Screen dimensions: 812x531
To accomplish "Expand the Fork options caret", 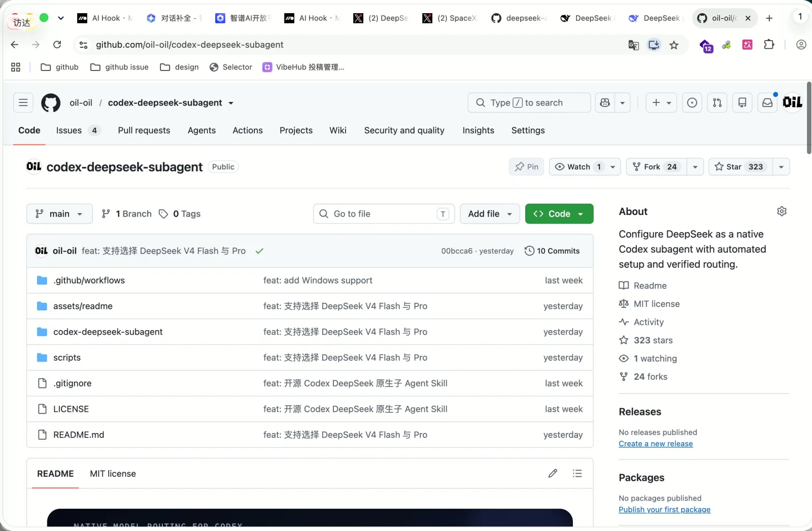I will point(695,167).
